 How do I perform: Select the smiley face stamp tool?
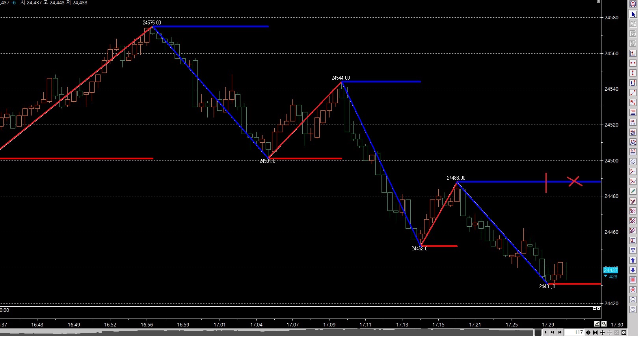(x=633, y=300)
